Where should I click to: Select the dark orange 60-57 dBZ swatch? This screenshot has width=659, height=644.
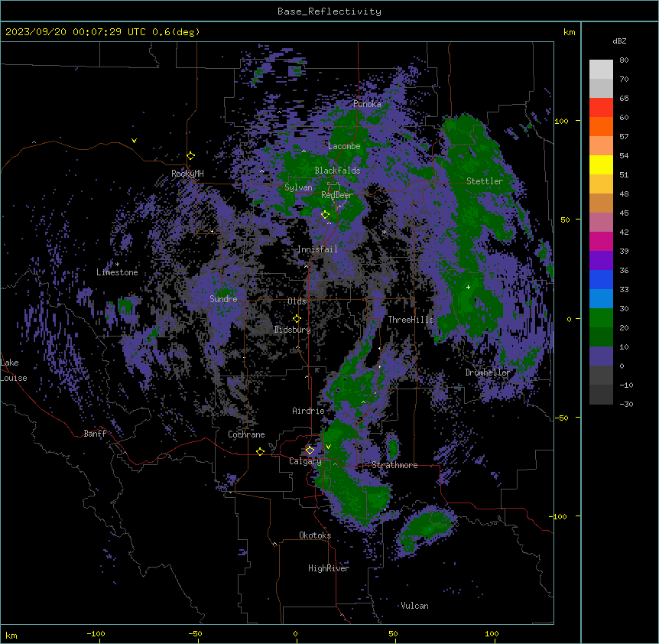point(601,126)
